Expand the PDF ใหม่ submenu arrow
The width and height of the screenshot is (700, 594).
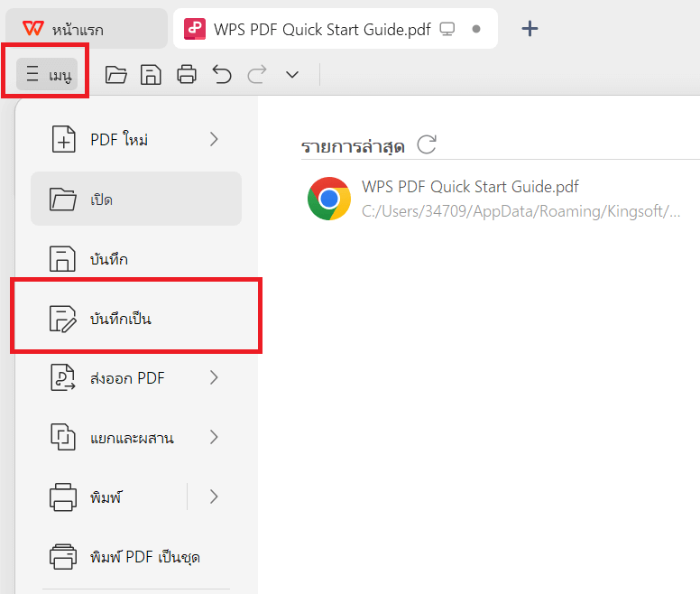tap(214, 139)
